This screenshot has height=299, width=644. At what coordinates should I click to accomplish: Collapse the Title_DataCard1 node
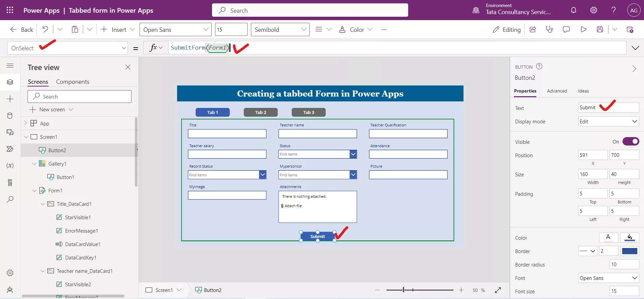(43, 204)
